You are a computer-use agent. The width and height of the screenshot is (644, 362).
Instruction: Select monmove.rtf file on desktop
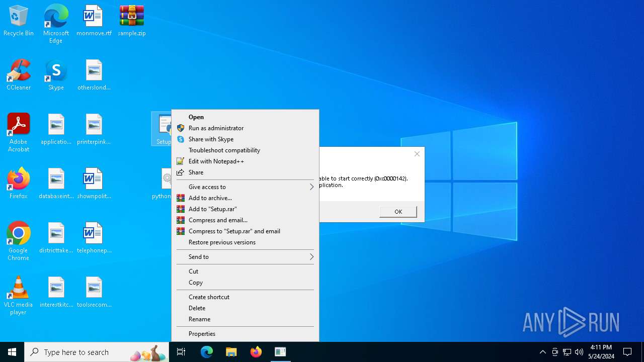pos(94,21)
